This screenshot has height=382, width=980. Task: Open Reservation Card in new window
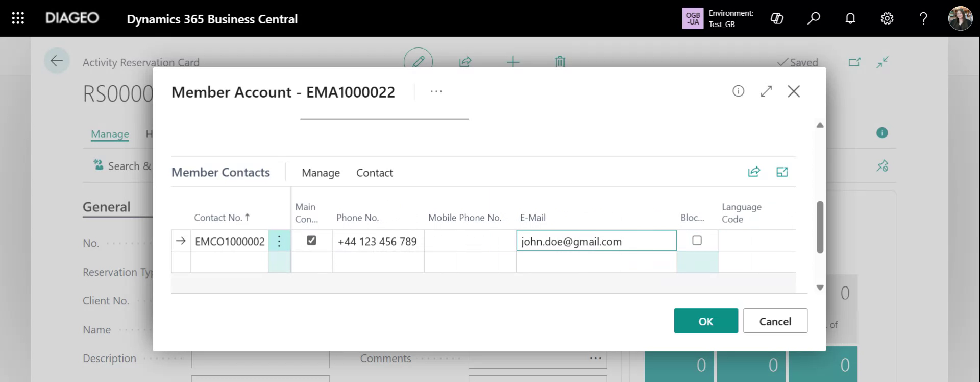(854, 62)
